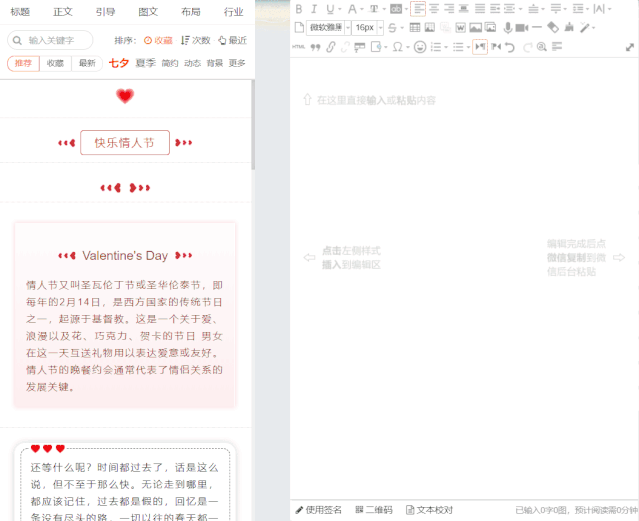Select align left
Screen dimensions: 639x521
pyautogui.click(x=418, y=9)
